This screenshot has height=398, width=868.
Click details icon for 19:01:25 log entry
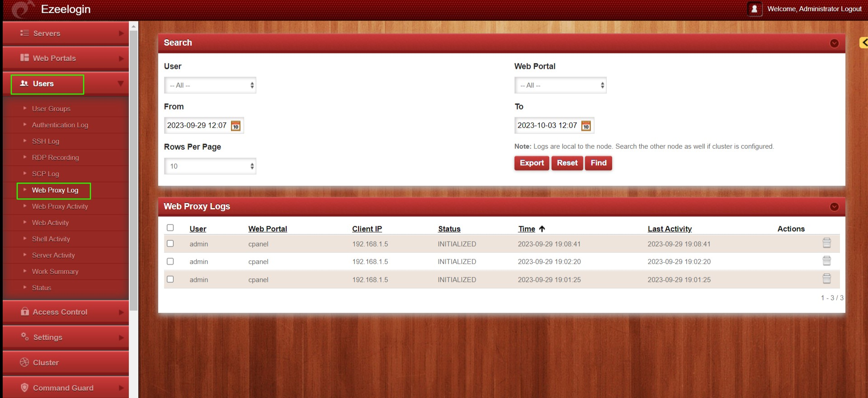(826, 279)
